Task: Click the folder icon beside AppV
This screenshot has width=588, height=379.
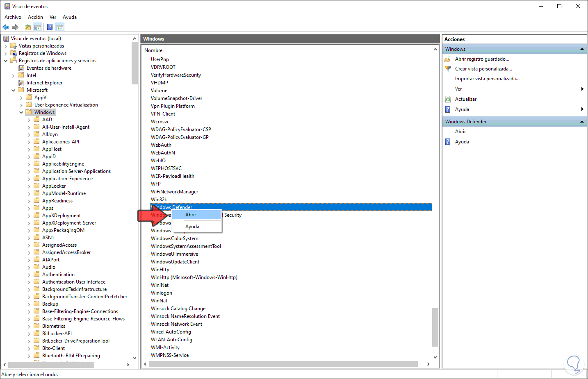Action: click(29, 98)
